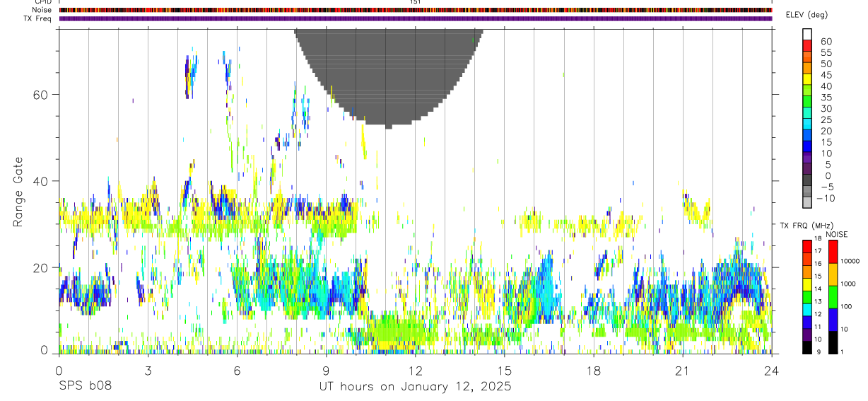Click the '45' label on the ELEV scale
Screen dimensions: 868x401
tap(827, 74)
